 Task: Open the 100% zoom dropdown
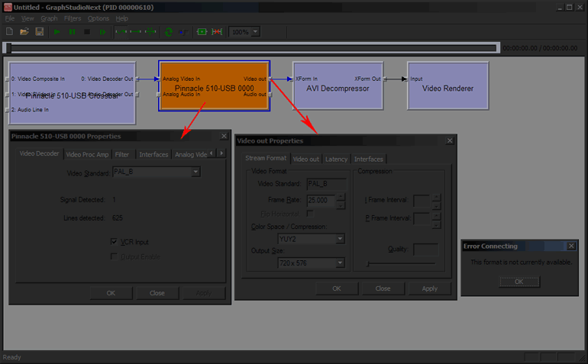[x=255, y=32]
